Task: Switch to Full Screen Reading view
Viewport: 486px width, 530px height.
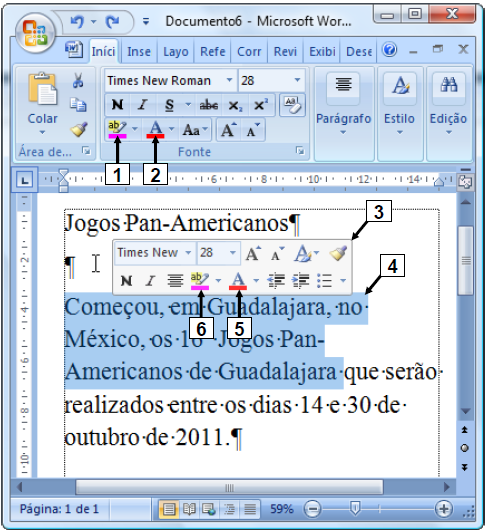Action: click(189, 509)
